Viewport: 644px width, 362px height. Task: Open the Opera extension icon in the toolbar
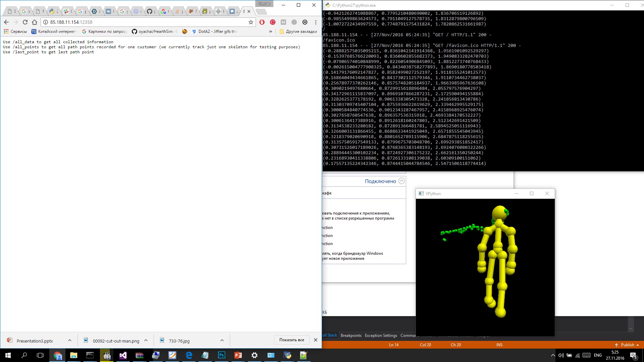pyautogui.click(x=262, y=22)
